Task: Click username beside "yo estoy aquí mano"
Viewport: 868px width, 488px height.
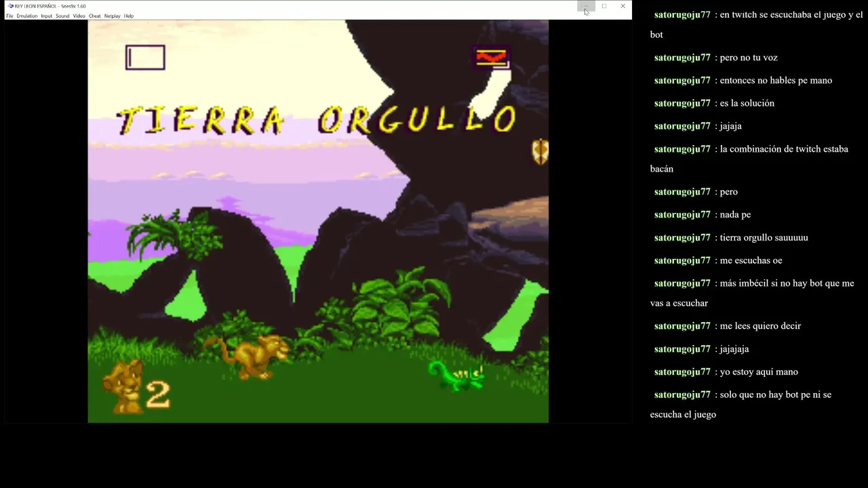Action: point(682,372)
